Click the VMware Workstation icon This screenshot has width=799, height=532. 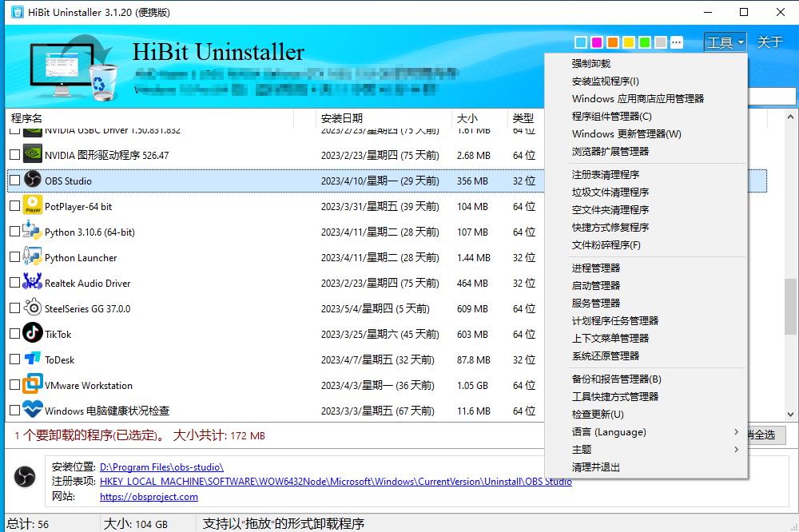pyautogui.click(x=30, y=385)
